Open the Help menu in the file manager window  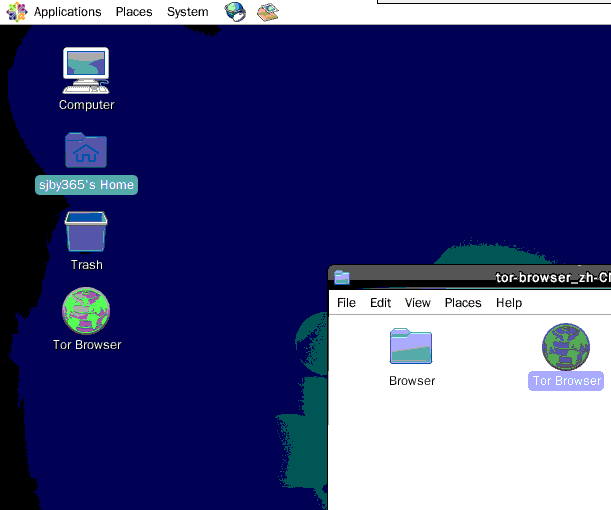pyautogui.click(x=509, y=303)
